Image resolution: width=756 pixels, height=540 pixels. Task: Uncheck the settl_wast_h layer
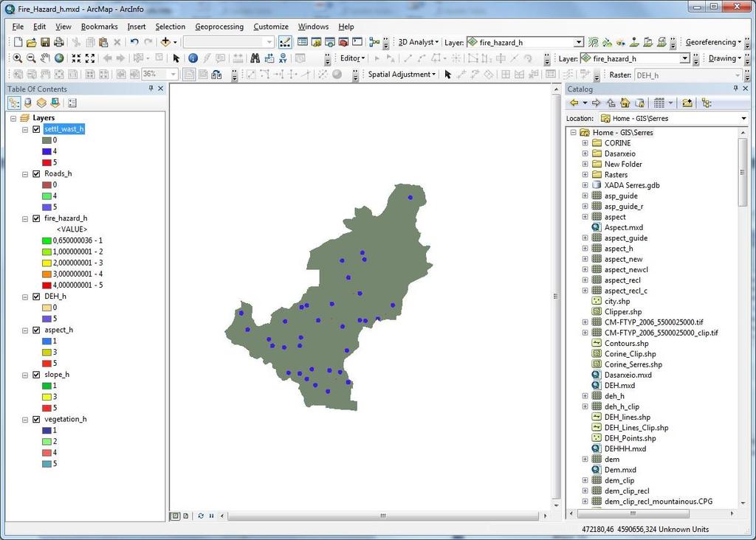[x=36, y=129]
